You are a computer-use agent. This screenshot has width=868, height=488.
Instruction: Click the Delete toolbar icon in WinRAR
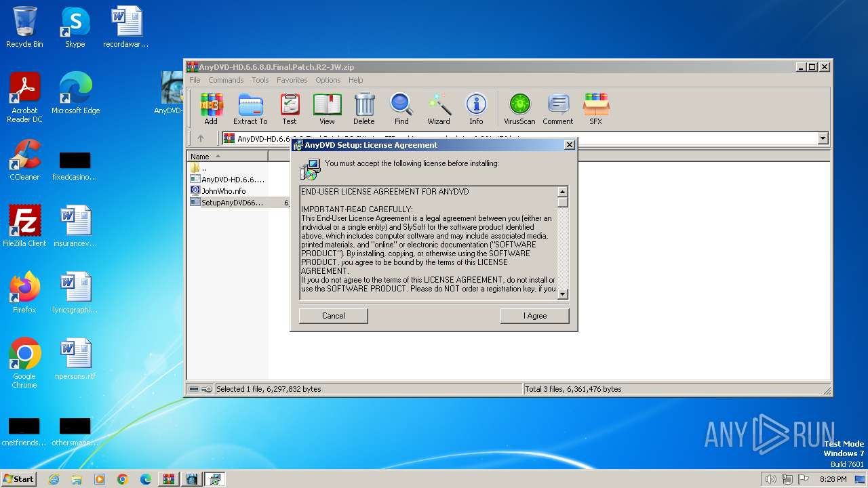(x=363, y=109)
